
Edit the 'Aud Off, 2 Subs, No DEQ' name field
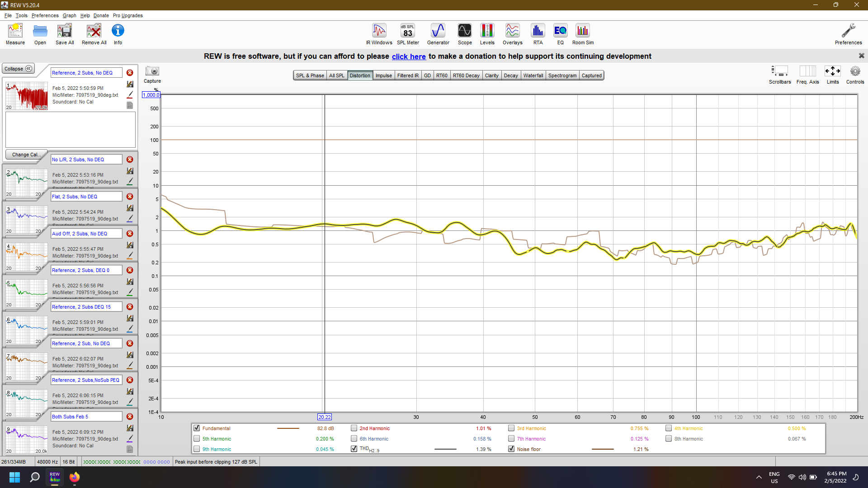pyautogui.click(x=86, y=234)
